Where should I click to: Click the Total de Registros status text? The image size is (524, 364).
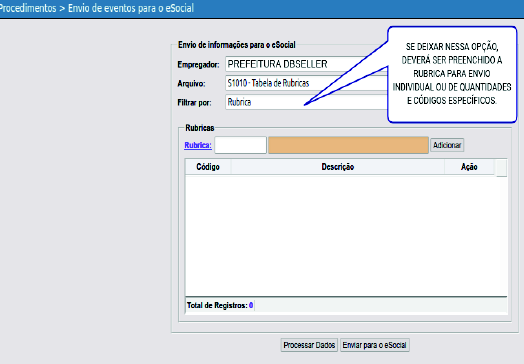pyautogui.click(x=220, y=305)
